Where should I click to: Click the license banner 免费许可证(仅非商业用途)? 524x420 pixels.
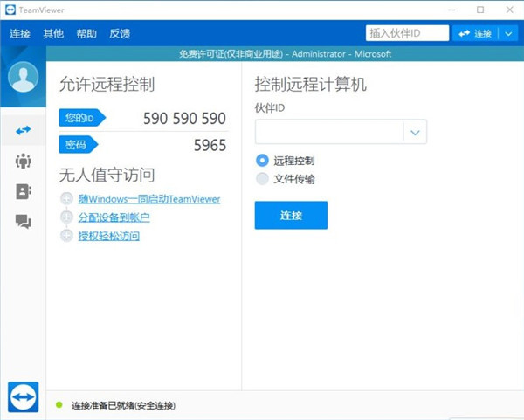[x=231, y=54]
